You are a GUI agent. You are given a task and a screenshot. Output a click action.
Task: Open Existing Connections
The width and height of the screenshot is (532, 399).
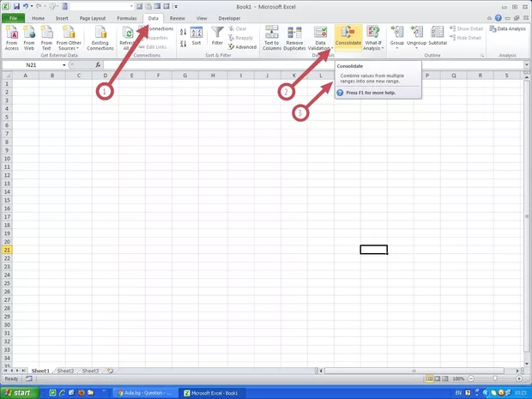coord(100,38)
